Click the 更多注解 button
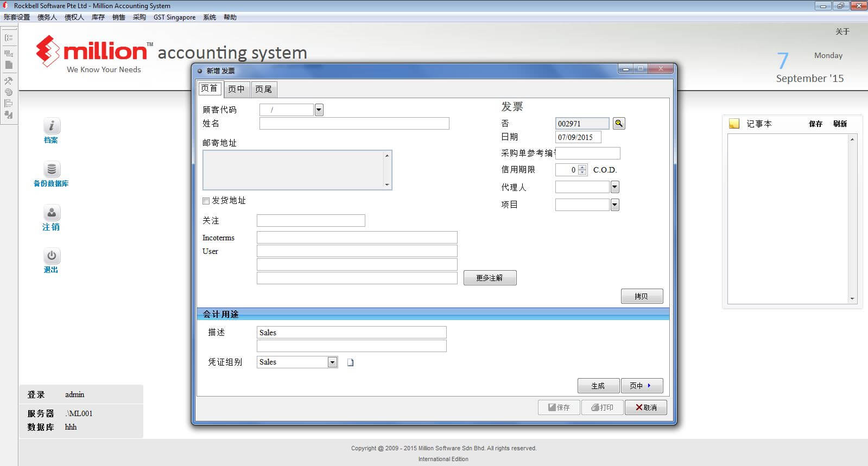The image size is (868, 466). (x=490, y=278)
